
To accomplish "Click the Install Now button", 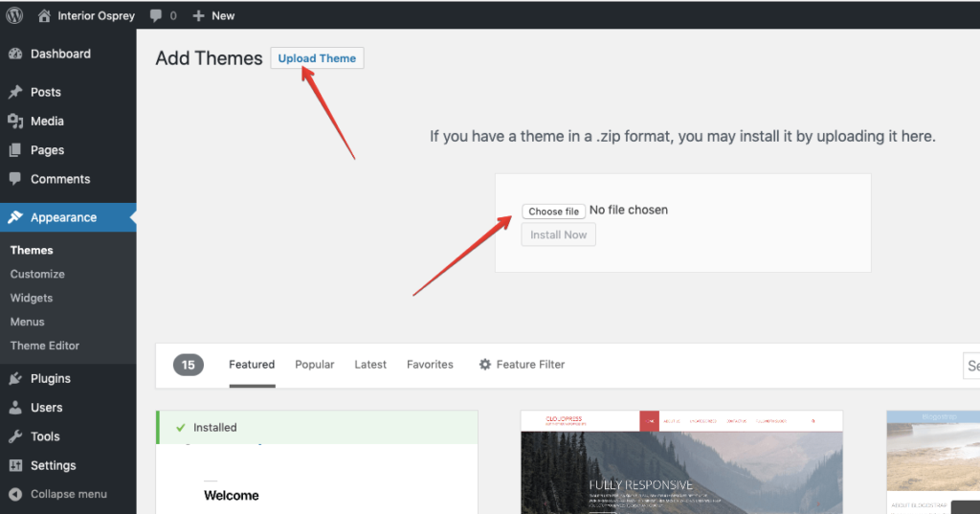I will coord(559,235).
